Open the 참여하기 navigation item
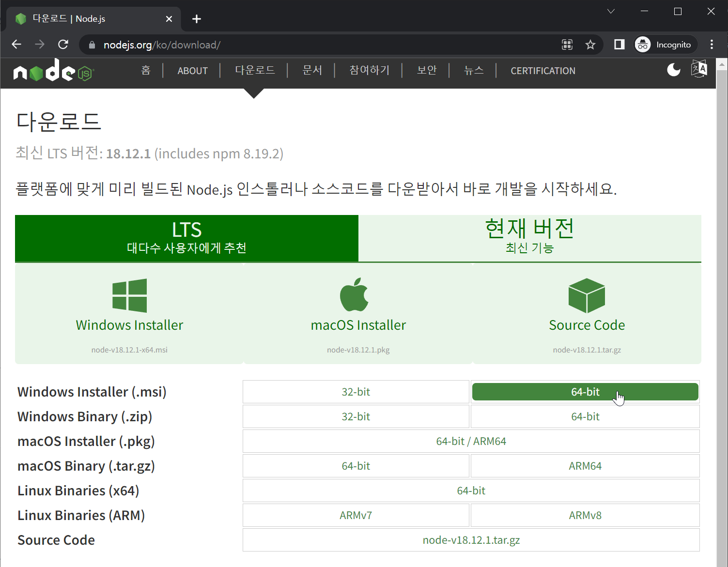Image resolution: width=728 pixels, height=567 pixels. (x=370, y=71)
